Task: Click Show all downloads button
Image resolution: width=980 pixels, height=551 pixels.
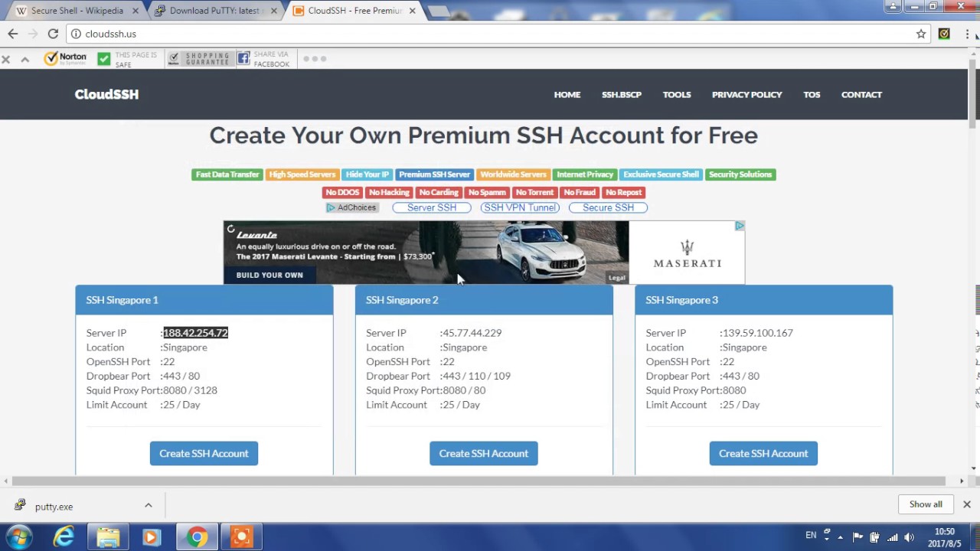Action: [926, 504]
